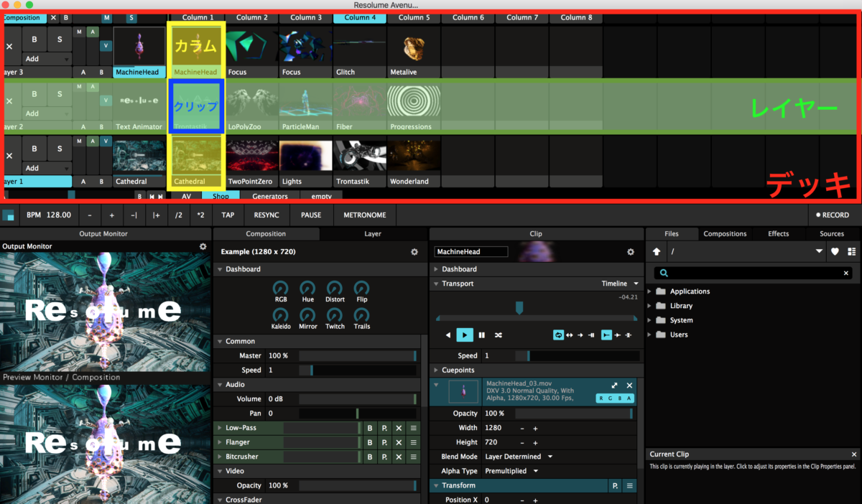Bypass the Flanger effect with B
This screenshot has width=862, height=504.
[x=370, y=442]
